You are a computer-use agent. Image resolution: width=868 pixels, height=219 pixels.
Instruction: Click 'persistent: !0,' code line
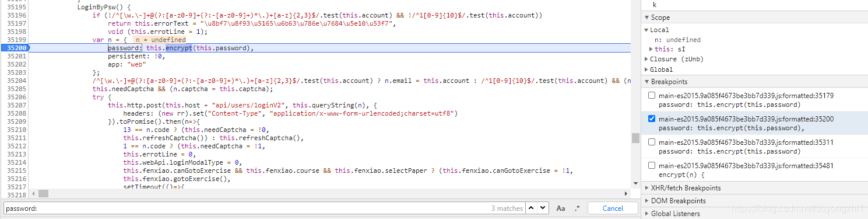(x=136, y=56)
